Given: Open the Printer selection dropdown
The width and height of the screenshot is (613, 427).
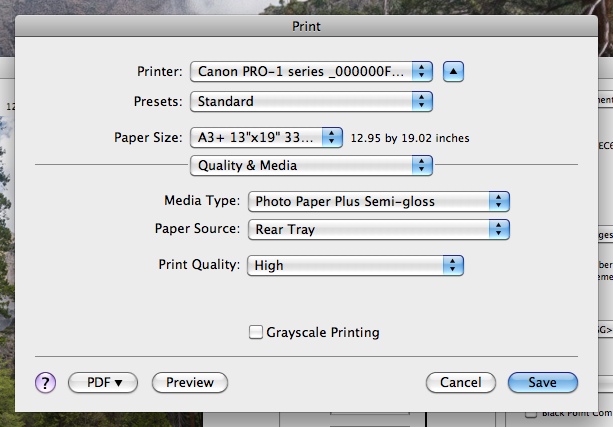Looking at the screenshot, I should [x=311, y=71].
